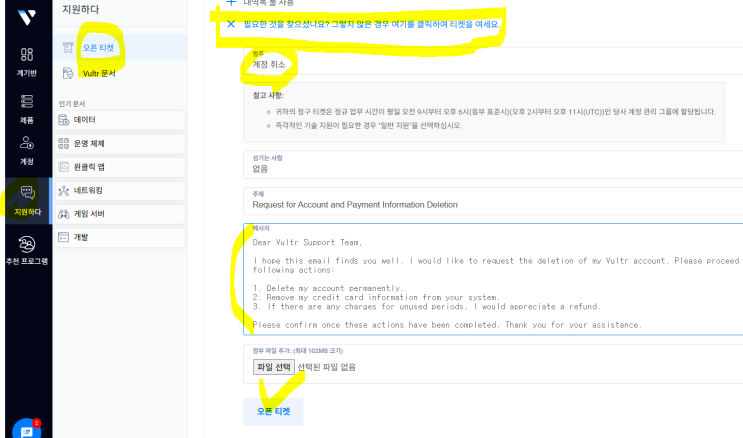Open the 추천 프로그램 referral icon
The image size is (743, 438).
click(27, 244)
